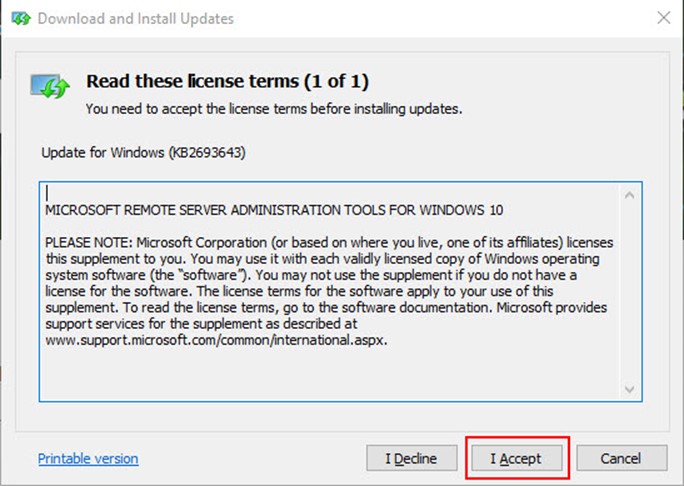Click the www.support.microsoft.com URL in the license text
The image size is (684, 486).
tap(216, 340)
